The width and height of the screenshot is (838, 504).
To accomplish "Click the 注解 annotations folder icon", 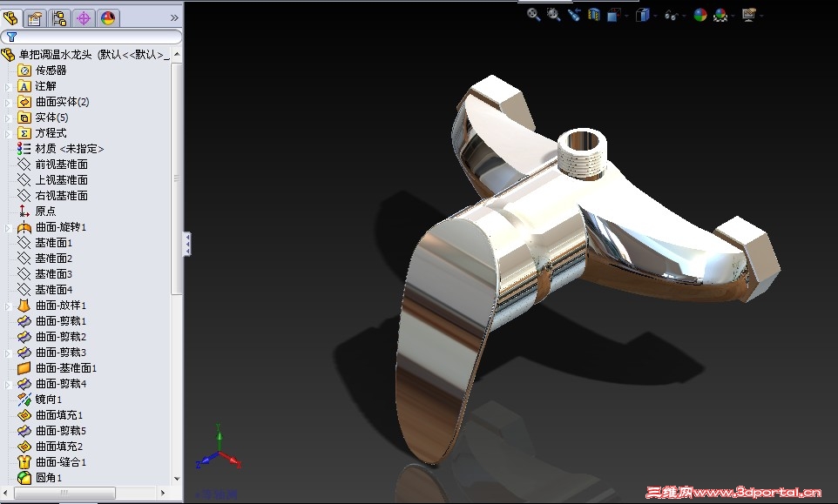I will (24, 86).
